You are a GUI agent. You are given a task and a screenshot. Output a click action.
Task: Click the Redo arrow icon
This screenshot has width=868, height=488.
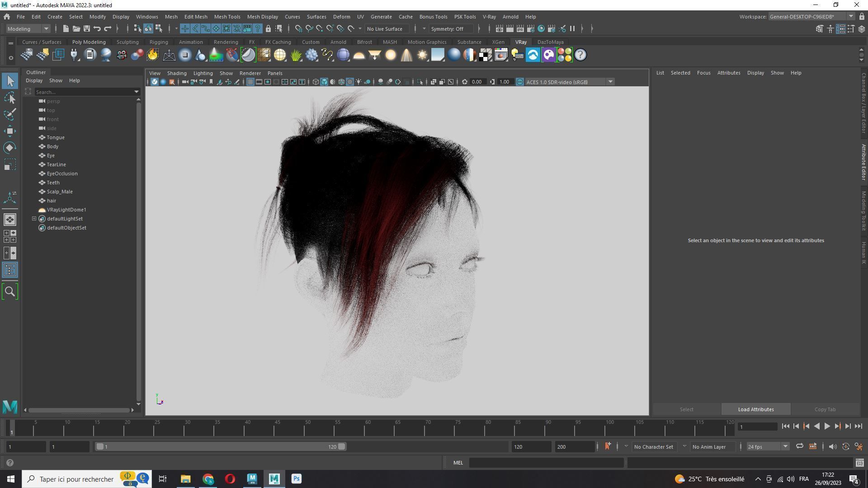108,29
